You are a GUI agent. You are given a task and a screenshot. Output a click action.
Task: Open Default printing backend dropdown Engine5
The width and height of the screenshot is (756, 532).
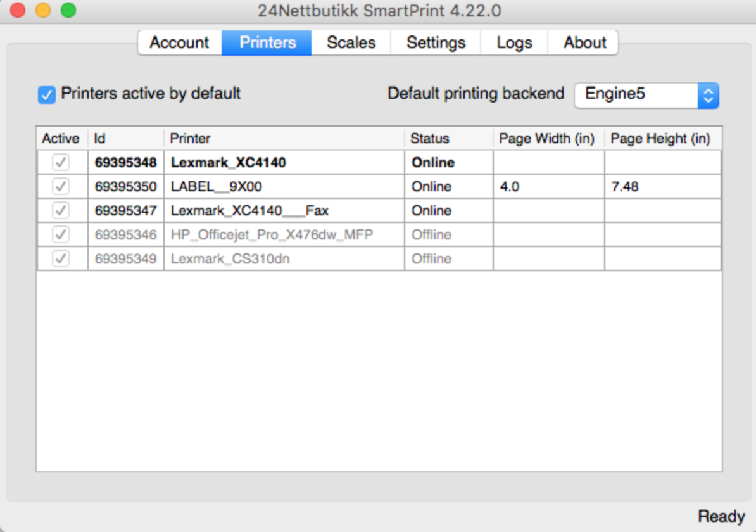click(646, 95)
